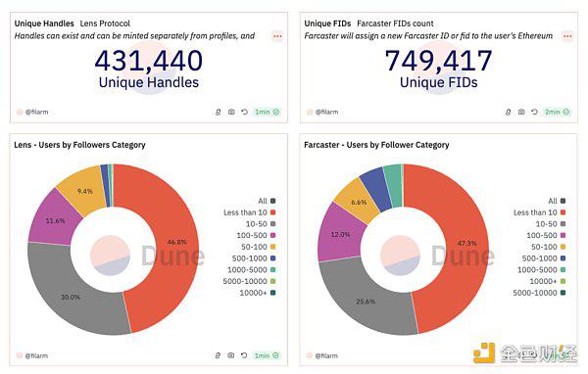
Task: Click query link icon on Unique FIDs card
Action: click(x=508, y=112)
